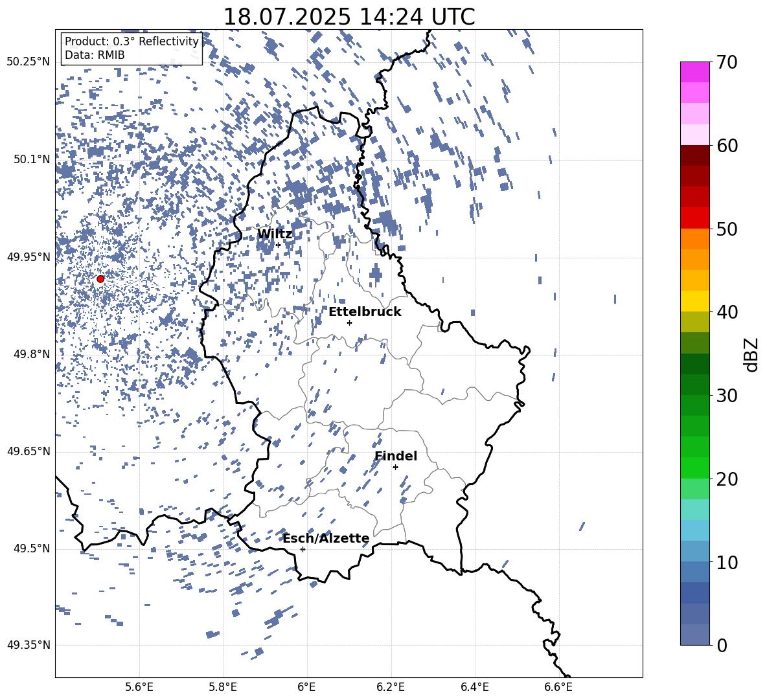Click the 60 colorbar tick label

tap(727, 146)
